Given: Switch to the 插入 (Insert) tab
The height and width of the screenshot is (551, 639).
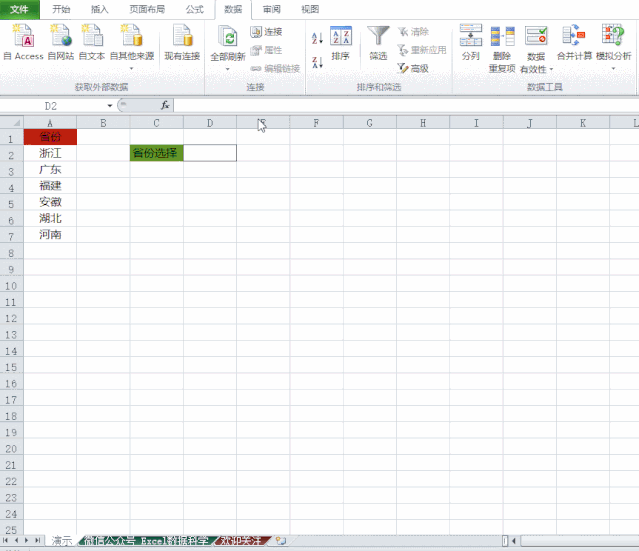Looking at the screenshot, I should pos(99,9).
